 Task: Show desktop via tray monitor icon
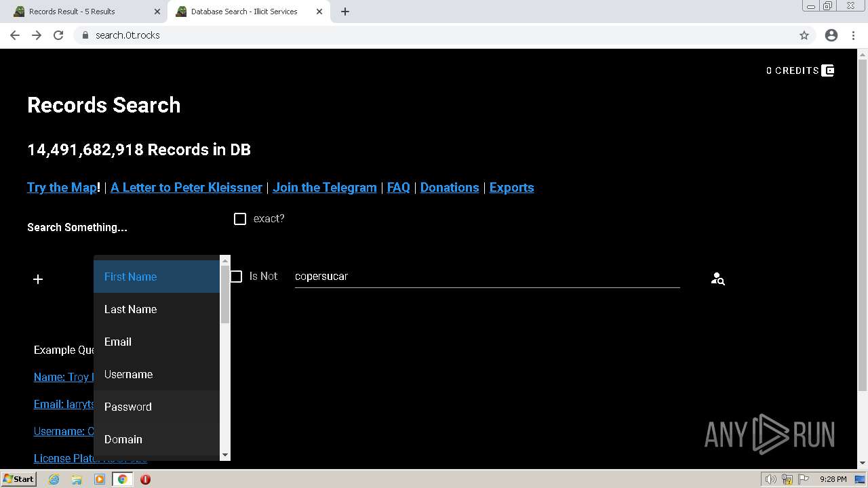(x=860, y=479)
